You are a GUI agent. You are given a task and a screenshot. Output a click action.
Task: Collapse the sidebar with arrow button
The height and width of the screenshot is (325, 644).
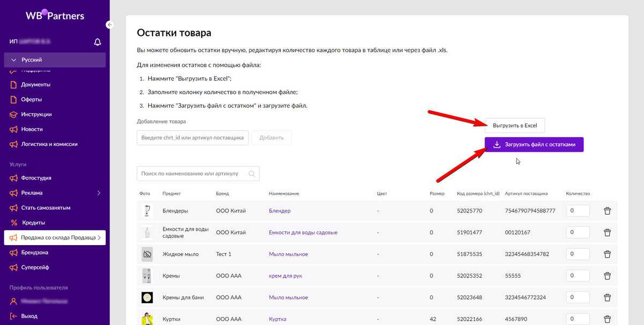pyautogui.click(x=109, y=25)
